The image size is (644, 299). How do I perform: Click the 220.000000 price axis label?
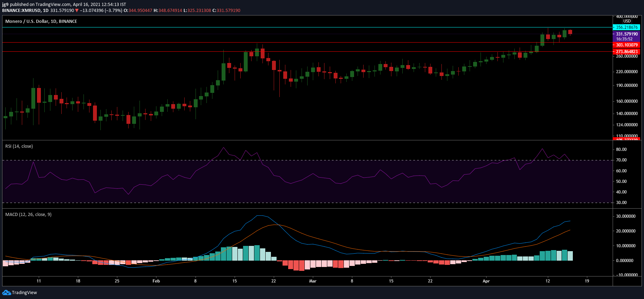[627, 72]
